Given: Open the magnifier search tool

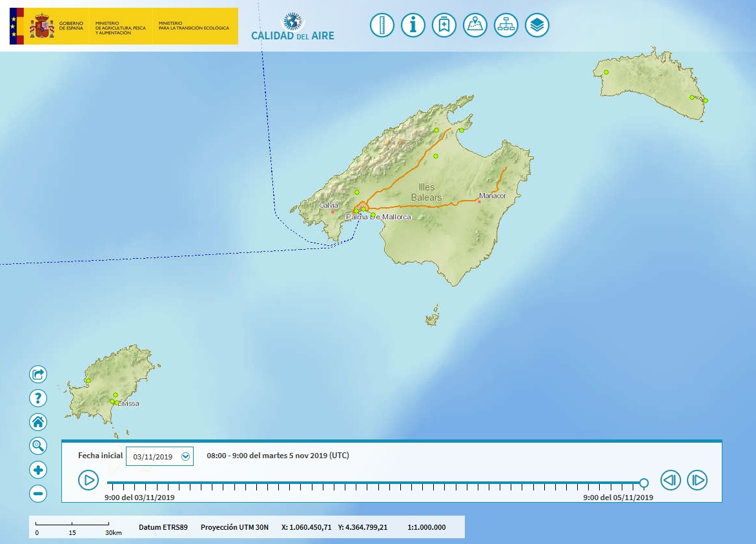Looking at the screenshot, I should point(38,446).
